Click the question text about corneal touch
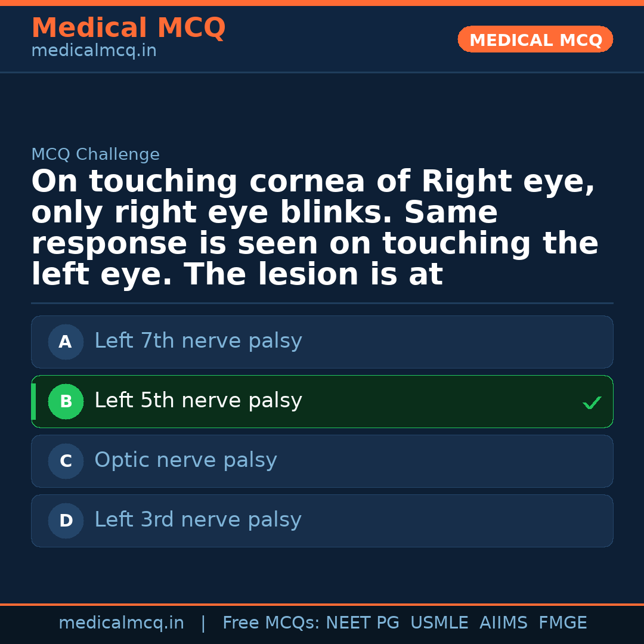This screenshot has width=644, height=644. click(x=314, y=228)
